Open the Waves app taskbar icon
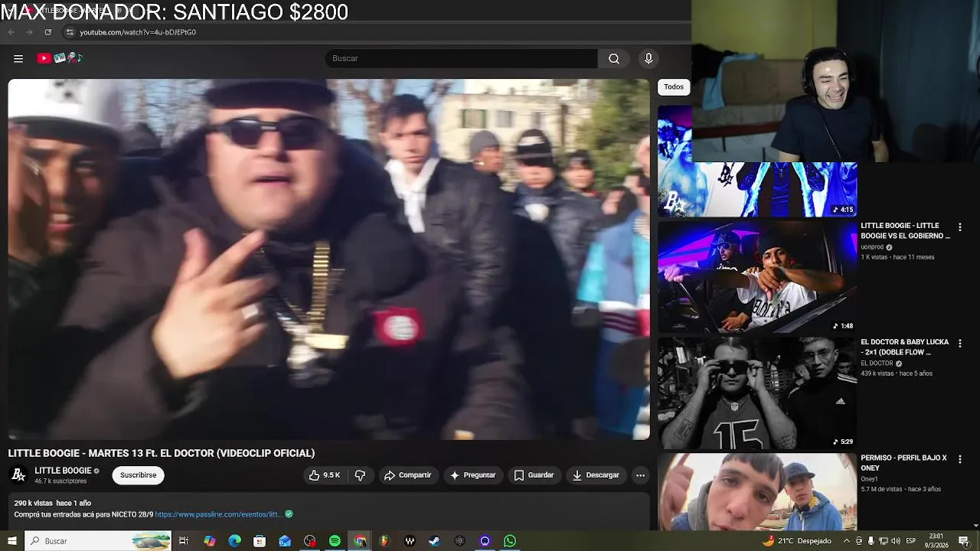Image resolution: width=980 pixels, height=551 pixels. pyautogui.click(x=410, y=541)
